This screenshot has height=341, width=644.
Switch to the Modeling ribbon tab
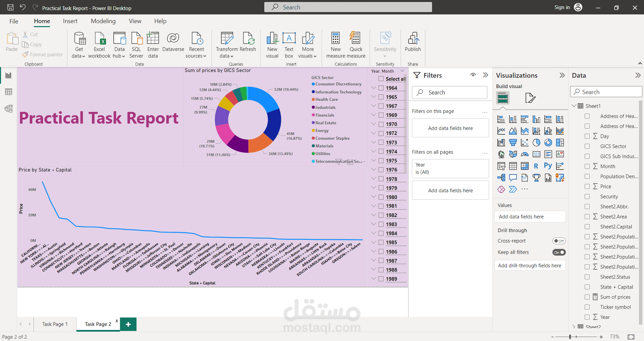tap(103, 21)
